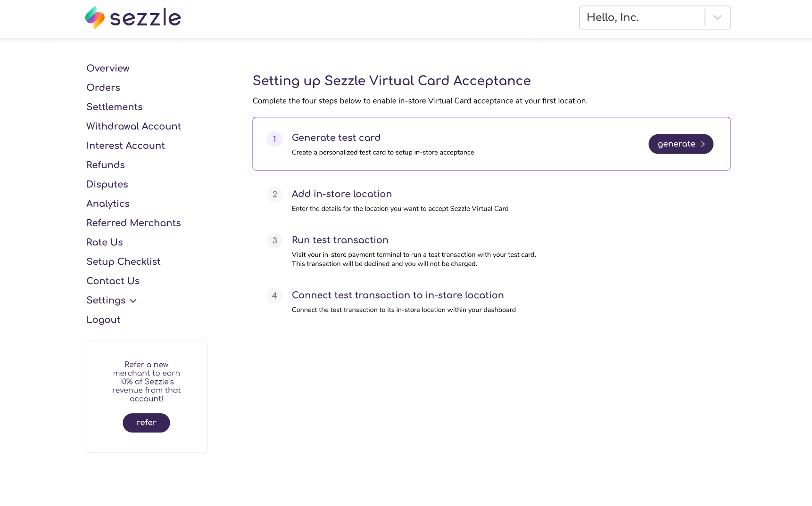Open the Settlements page
Viewport: 812px width, 506px height.
pyautogui.click(x=115, y=107)
